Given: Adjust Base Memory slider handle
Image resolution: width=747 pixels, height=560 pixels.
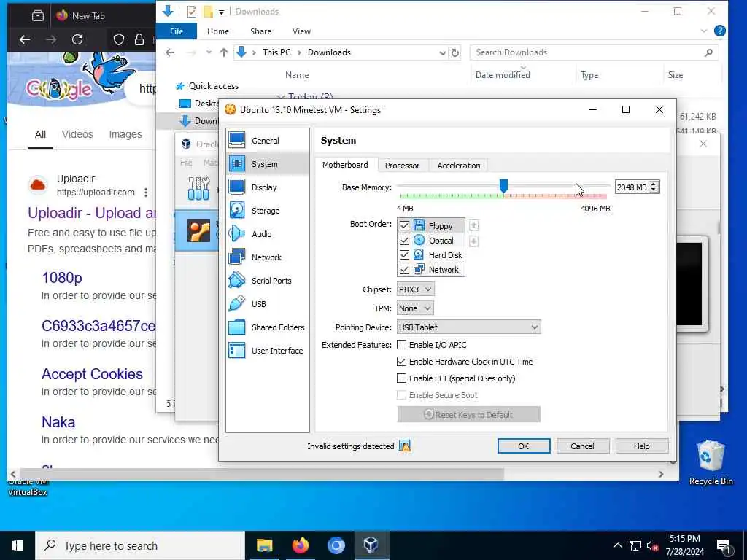Looking at the screenshot, I should tap(503, 186).
